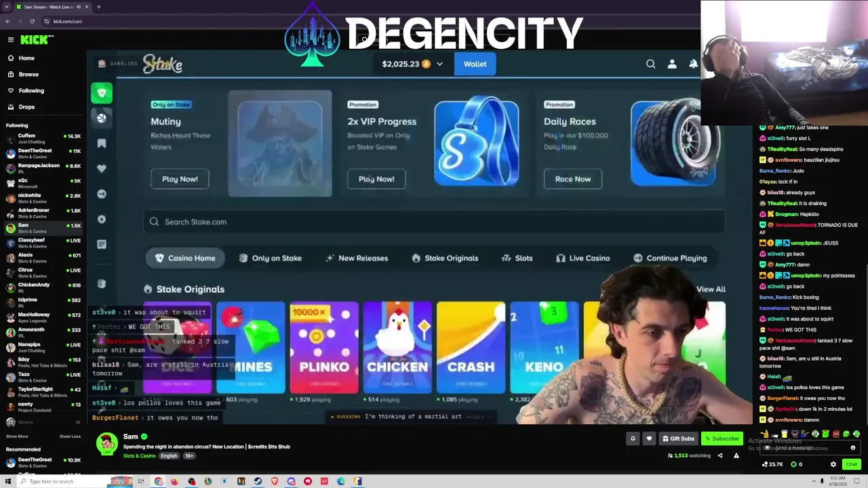The image size is (868, 488).
Task: Open Drops in Kick sidebar
Action: [x=26, y=107]
